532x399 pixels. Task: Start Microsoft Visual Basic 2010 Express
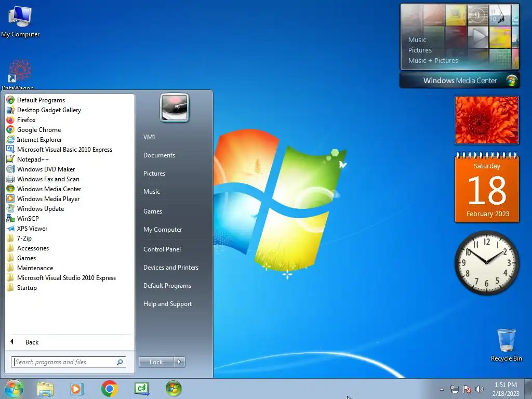coord(59,149)
